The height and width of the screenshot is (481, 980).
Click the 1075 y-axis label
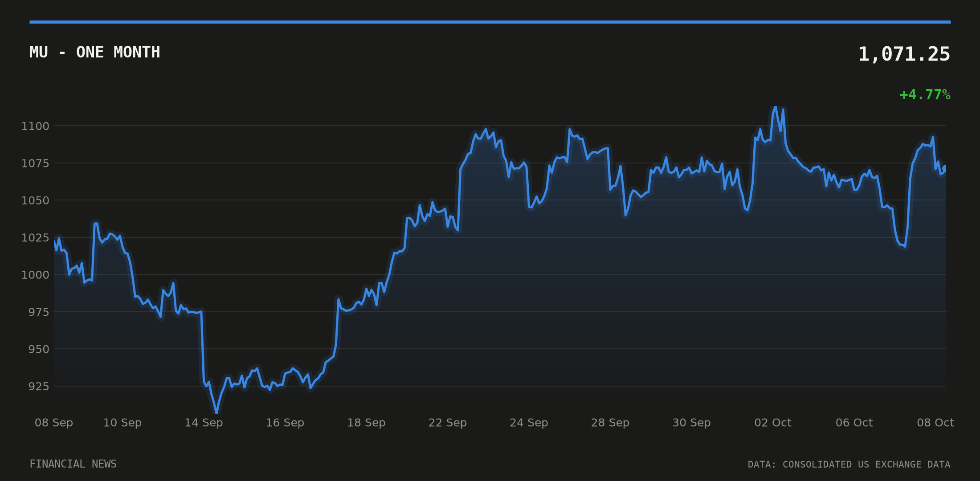coord(35,163)
